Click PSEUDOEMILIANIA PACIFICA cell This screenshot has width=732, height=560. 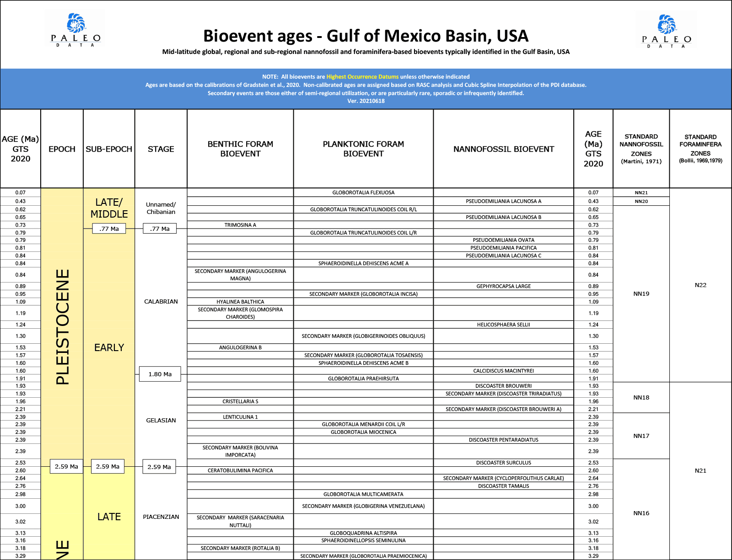tap(504, 248)
